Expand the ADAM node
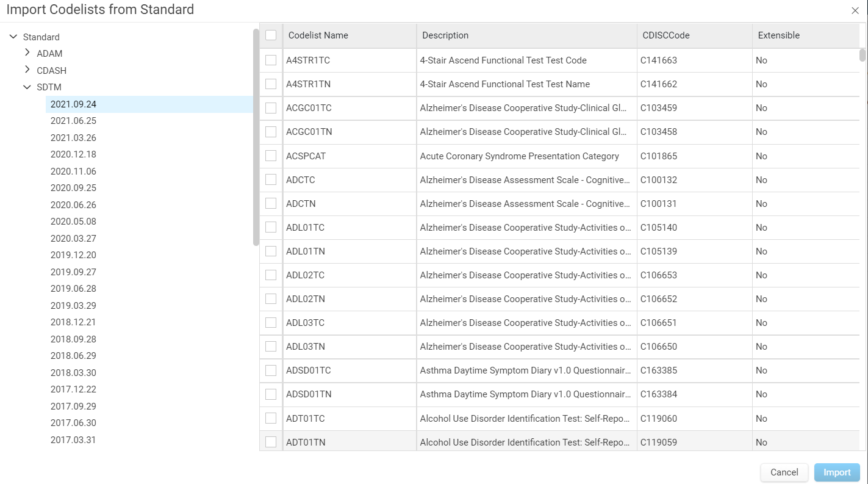Screen dimensions: 868x484 (27, 53)
